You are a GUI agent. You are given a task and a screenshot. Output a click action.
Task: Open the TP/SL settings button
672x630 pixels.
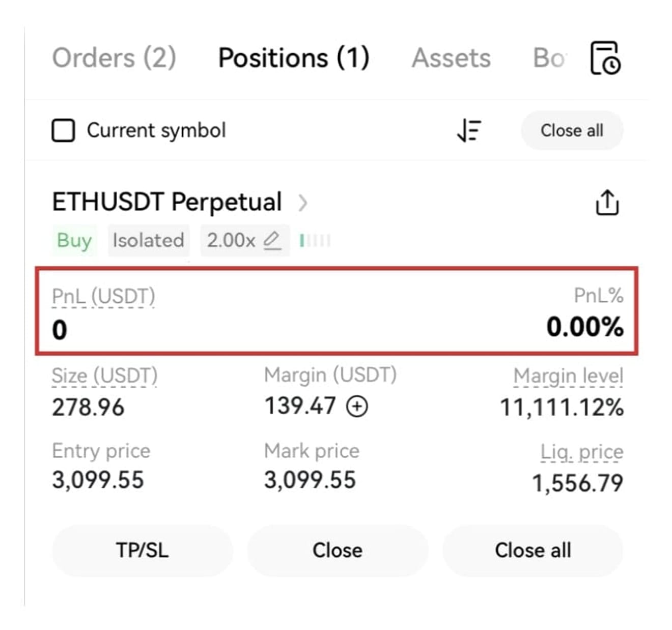(142, 550)
